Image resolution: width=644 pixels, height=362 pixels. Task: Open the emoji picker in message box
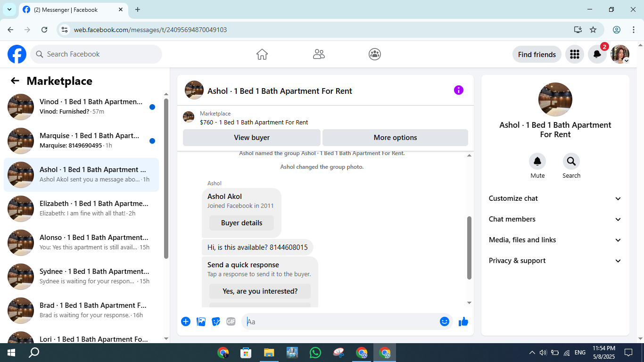point(445,321)
